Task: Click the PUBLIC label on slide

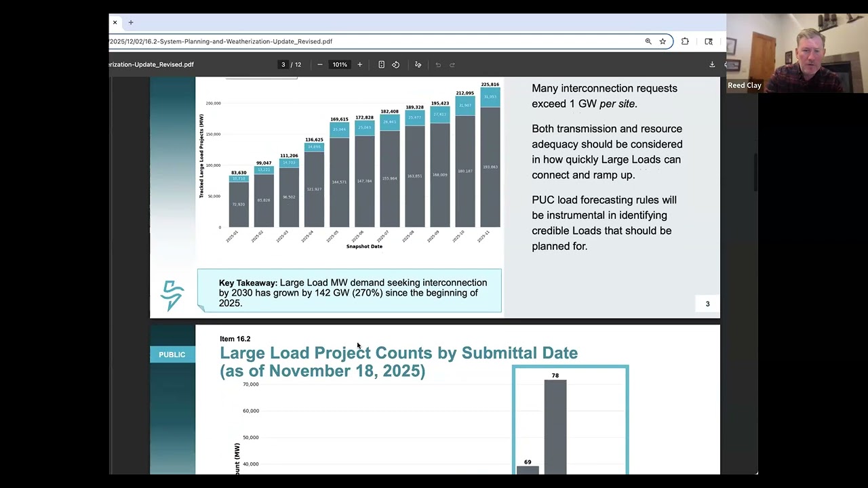Action: pyautogui.click(x=172, y=354)
